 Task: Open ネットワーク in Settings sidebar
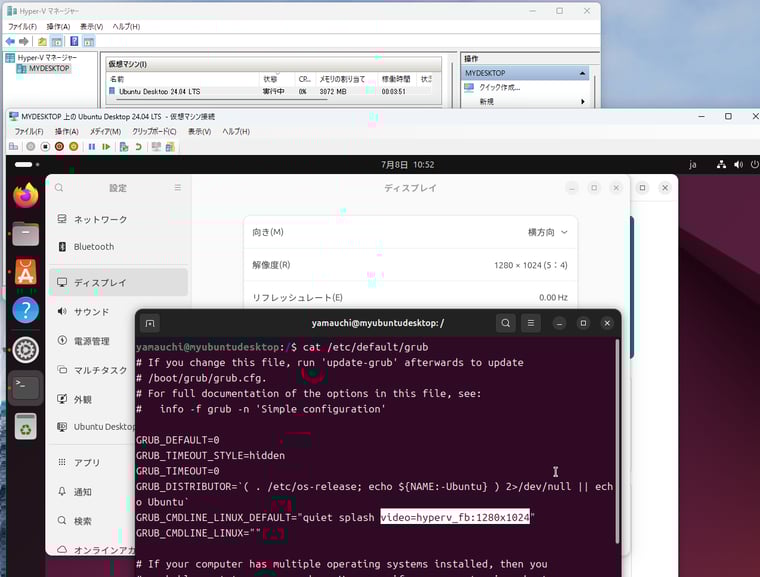[118, 219]
